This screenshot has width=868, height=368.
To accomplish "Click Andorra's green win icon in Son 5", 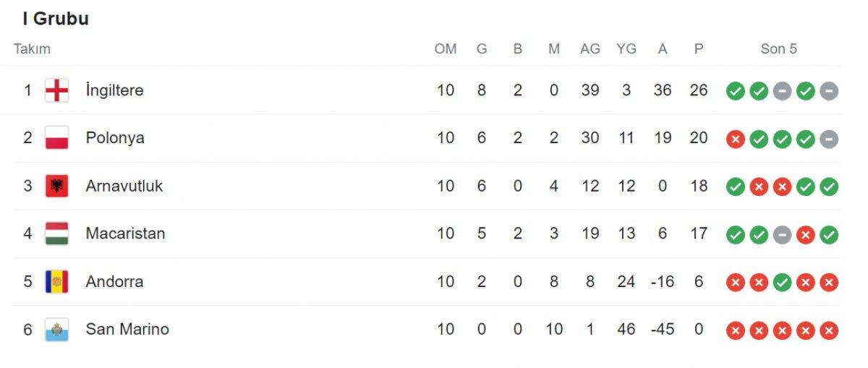I will 782,282.
